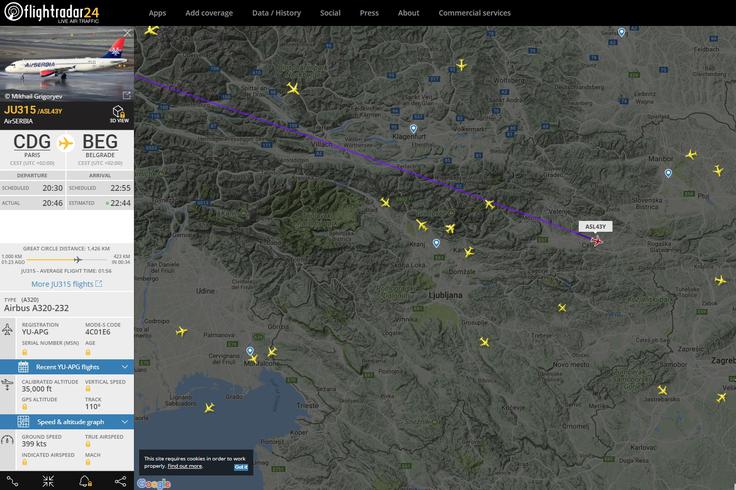Click the calendar icon on Recent flights bar

[23, 367]
